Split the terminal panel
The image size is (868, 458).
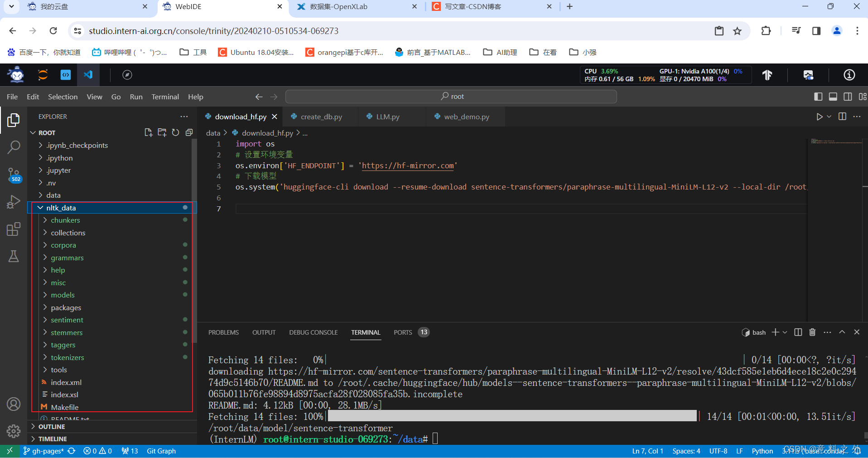pyautogui.click(x=798, y=332)
